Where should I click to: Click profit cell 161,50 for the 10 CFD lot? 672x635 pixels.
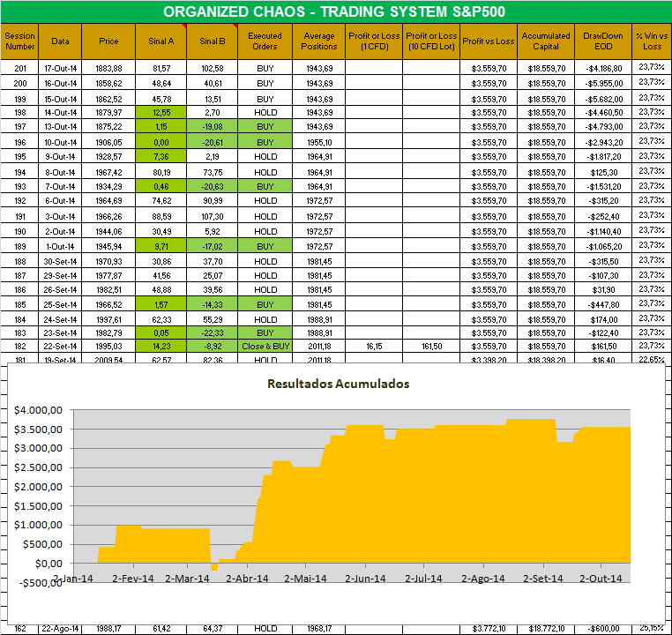tap(431, 347)
